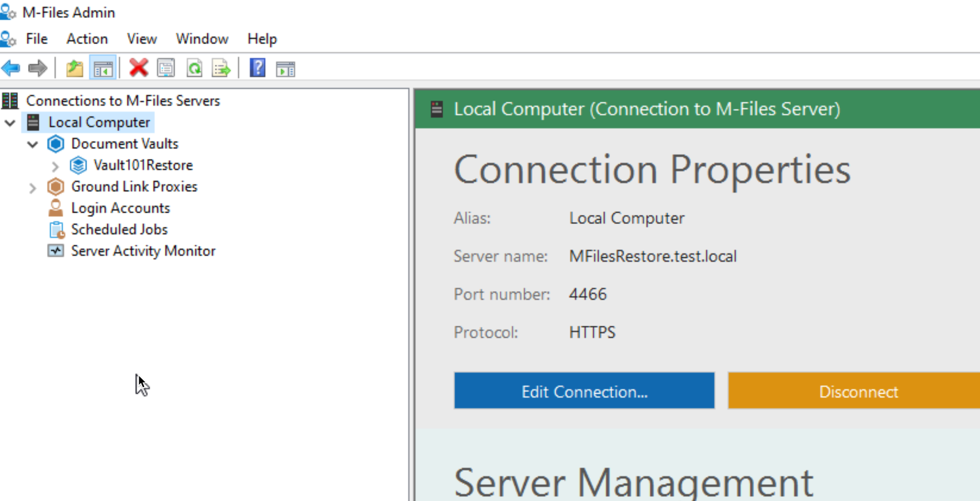
Task: Click the Document Vaults hexagon icon
Action: [56, 144]
